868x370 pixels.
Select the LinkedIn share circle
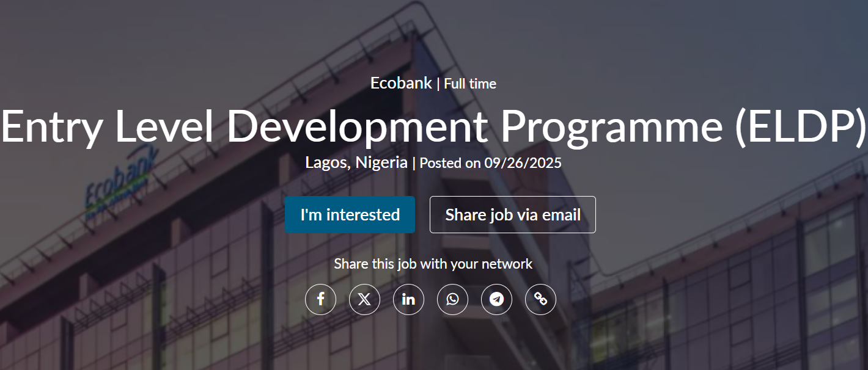tap(408, 299)
